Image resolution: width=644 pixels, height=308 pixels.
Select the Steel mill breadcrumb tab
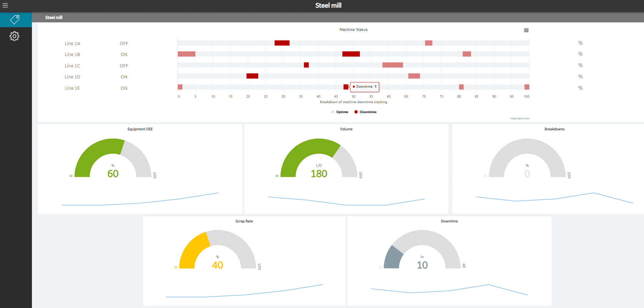[x=54, y=18]
